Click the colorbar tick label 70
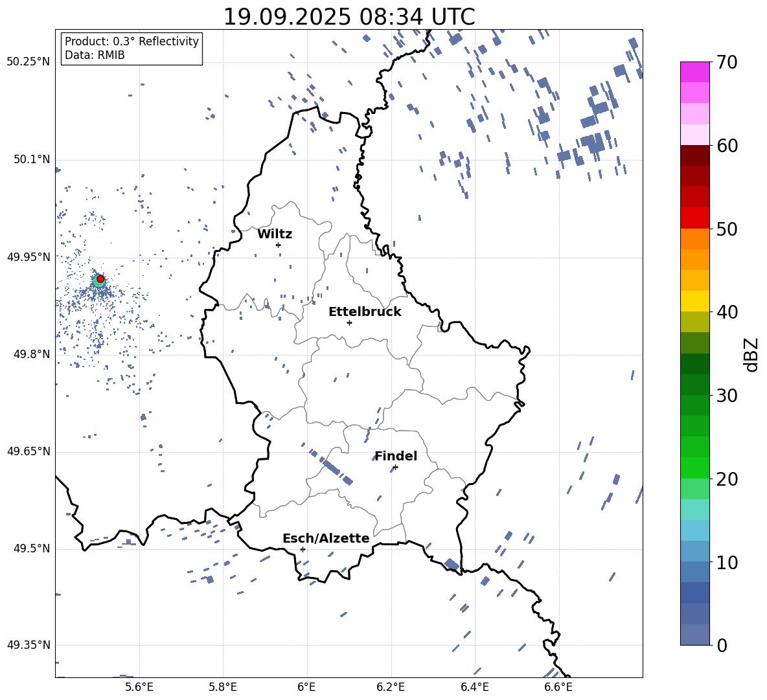The image size is (767, 700). pos(727,62)
